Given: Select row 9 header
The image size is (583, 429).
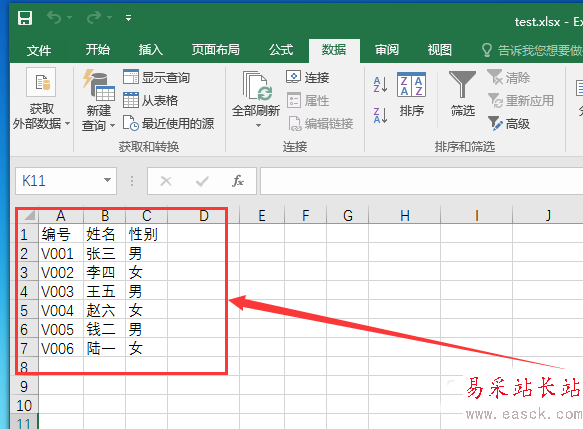Looking at the screenshot, I should coord(25,386).
